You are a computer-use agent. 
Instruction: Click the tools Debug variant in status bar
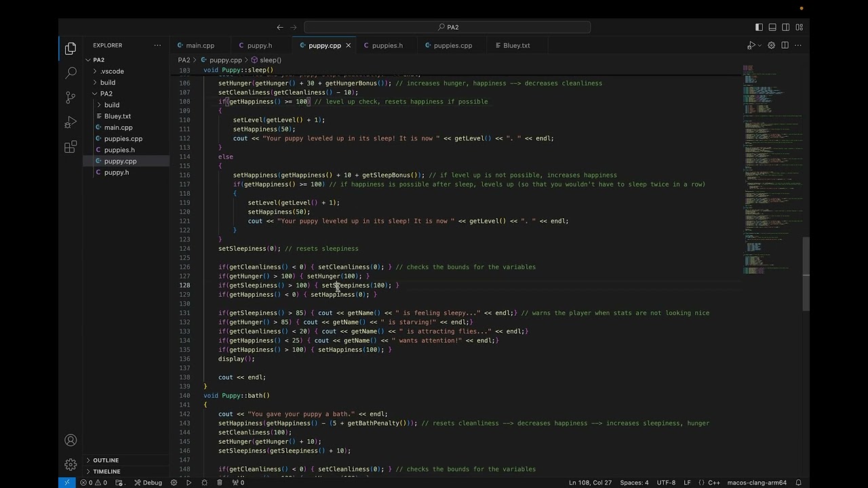pos(147,483)
